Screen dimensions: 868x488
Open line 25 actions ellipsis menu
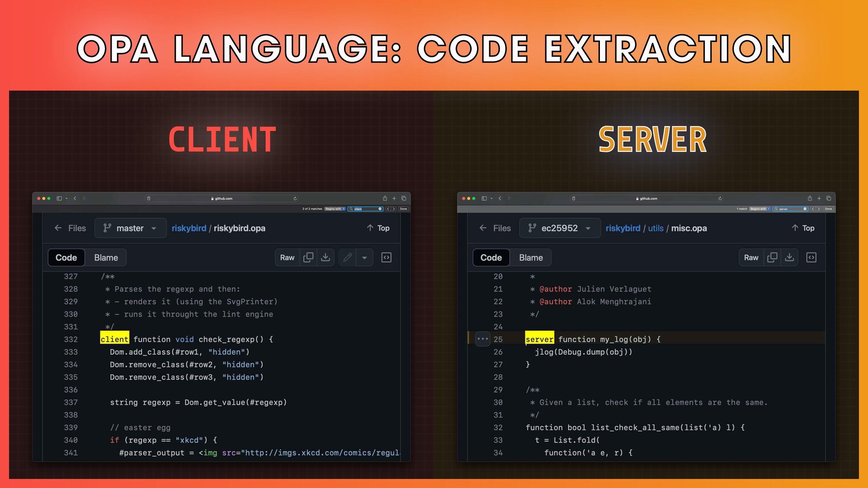click(483, 339)
